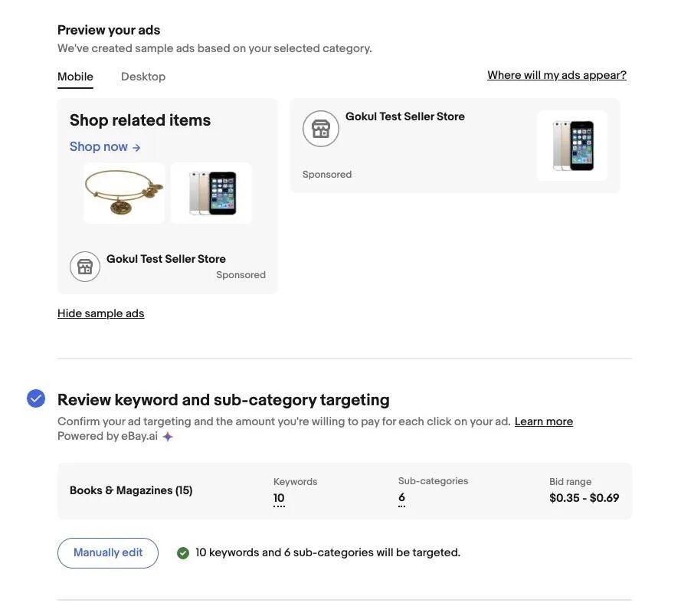Click the Gokul Test Seller Store name in right ad
694x616 pixels.
pos(405,116)
